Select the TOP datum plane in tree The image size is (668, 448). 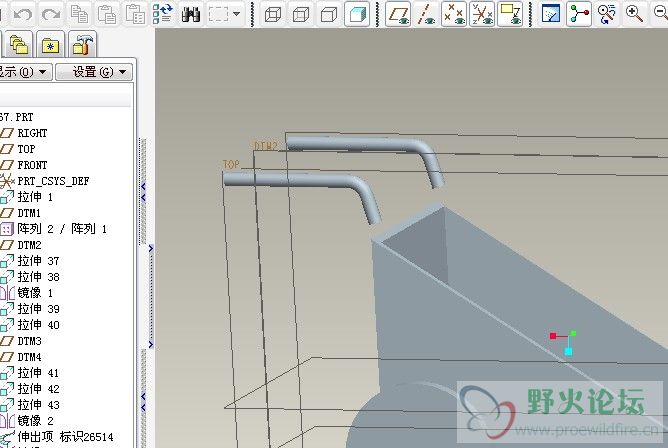(26, 149)
